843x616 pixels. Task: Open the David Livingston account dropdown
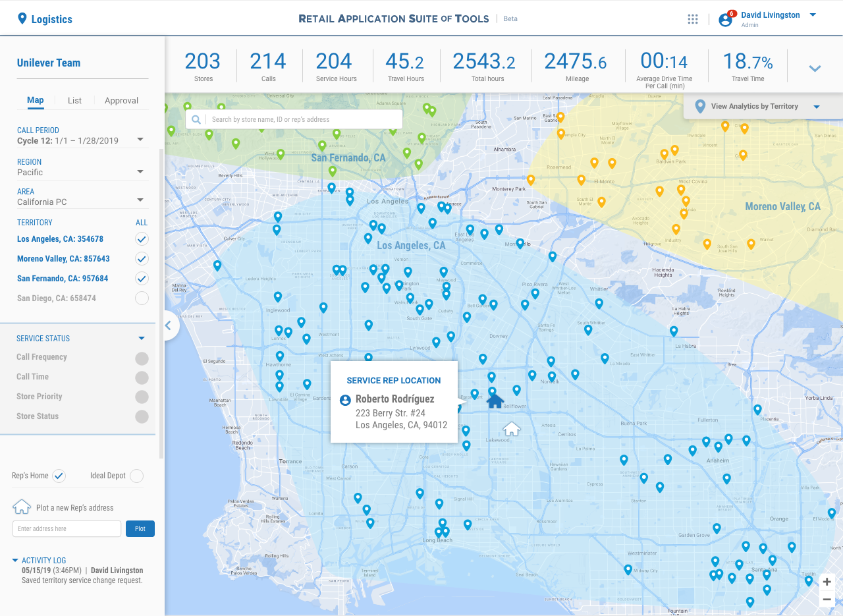click(x=813, y=14)
